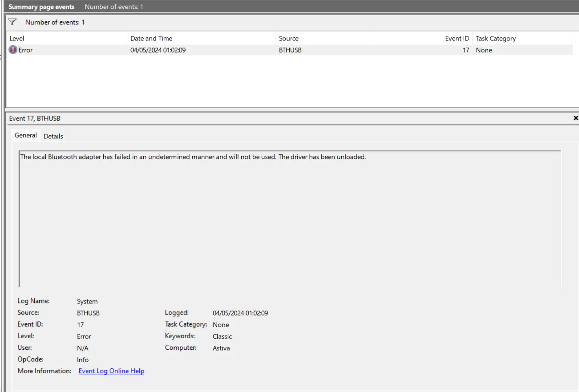Select the General tab
This screenshot has height=392, width=579.
tap(26, 135)
